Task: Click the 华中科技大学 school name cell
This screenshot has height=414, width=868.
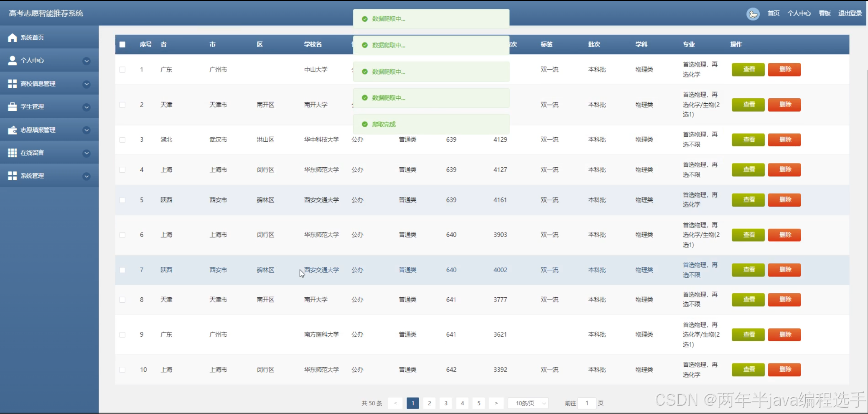Action: tap(321, 140)
